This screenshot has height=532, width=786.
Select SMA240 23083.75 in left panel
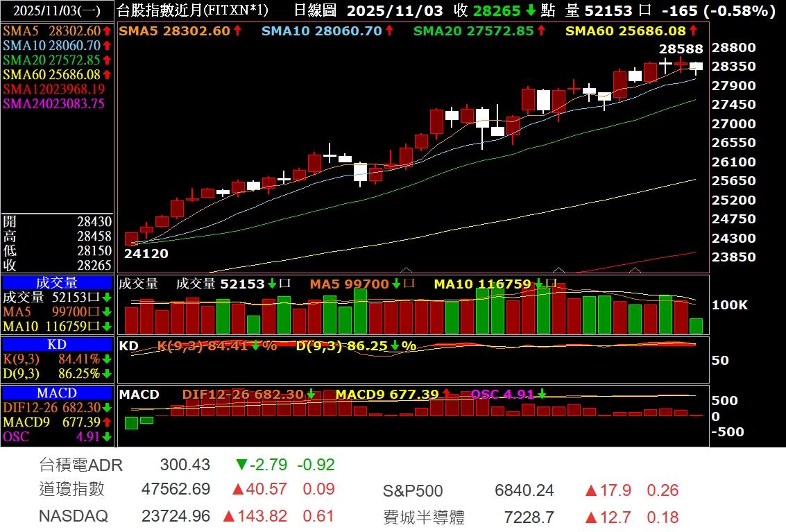point(53,103)
